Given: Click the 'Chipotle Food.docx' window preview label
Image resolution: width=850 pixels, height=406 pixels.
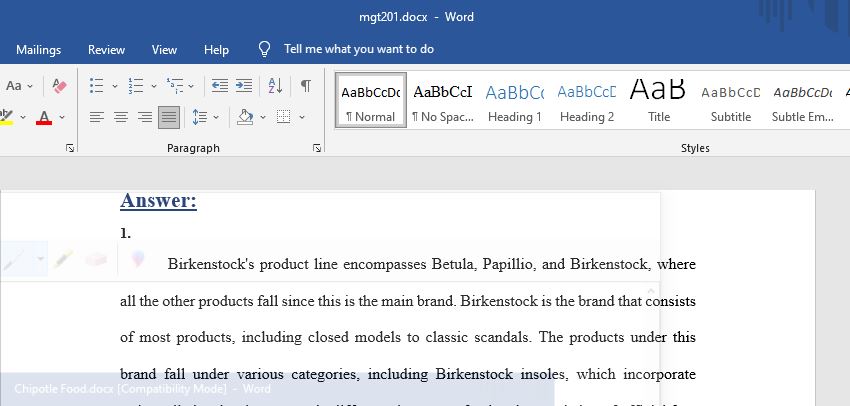Looking at the screenshot, I should (142, 389).
